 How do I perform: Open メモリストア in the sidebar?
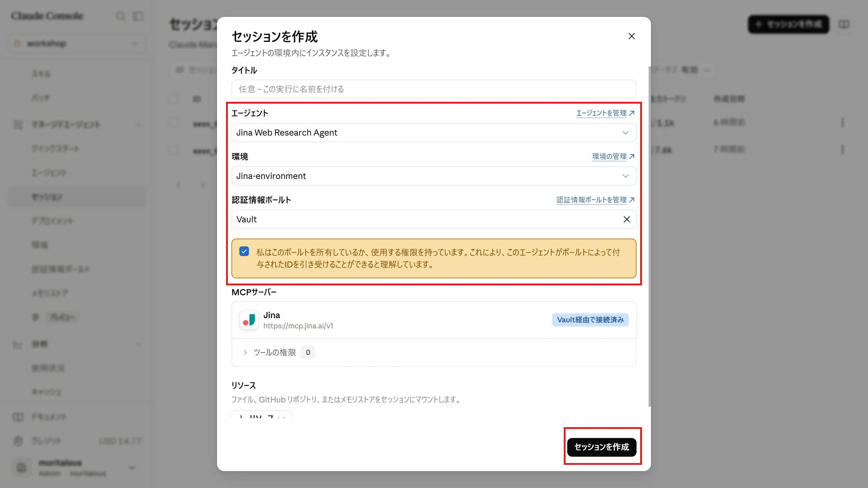(49, 293)
